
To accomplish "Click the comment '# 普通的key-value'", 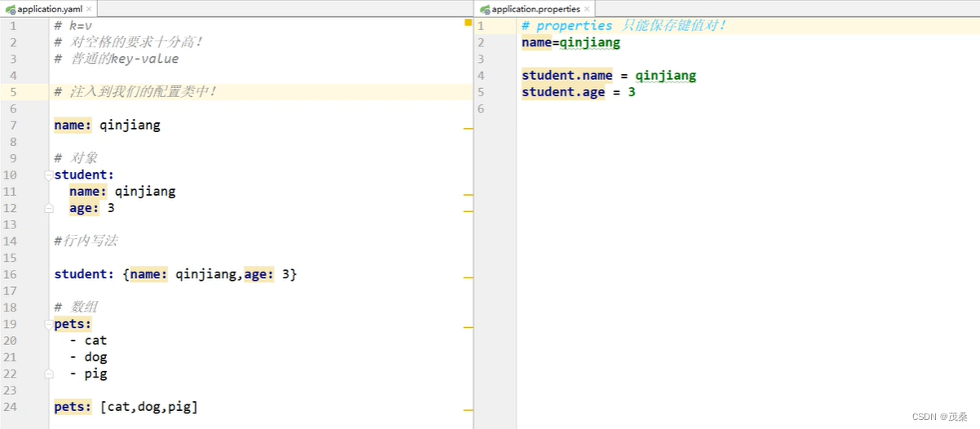I will click(x=117, y=59).
